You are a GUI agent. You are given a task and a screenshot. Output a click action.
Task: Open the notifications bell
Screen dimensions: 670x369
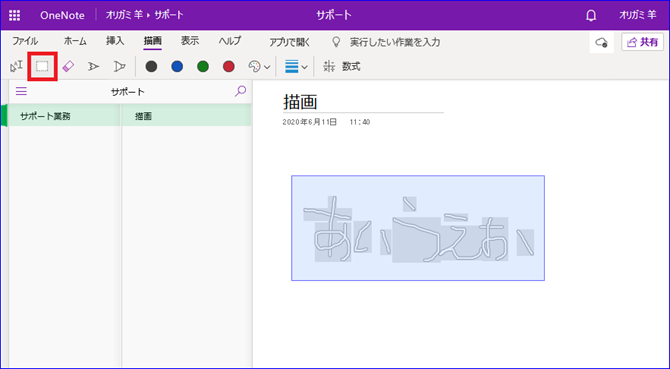pyautogui.click(x=591, y=16)
